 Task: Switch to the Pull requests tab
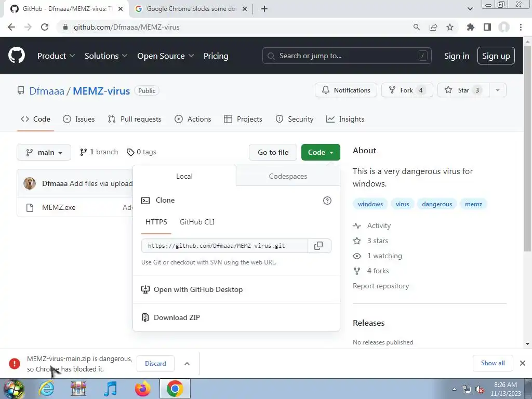click(x=135, y=119)
